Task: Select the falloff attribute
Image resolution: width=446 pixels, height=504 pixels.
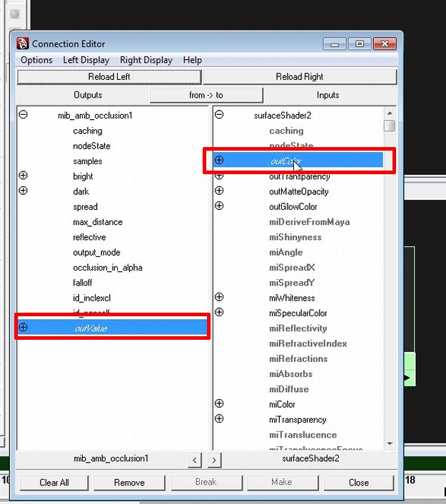Action: (82, 283)
